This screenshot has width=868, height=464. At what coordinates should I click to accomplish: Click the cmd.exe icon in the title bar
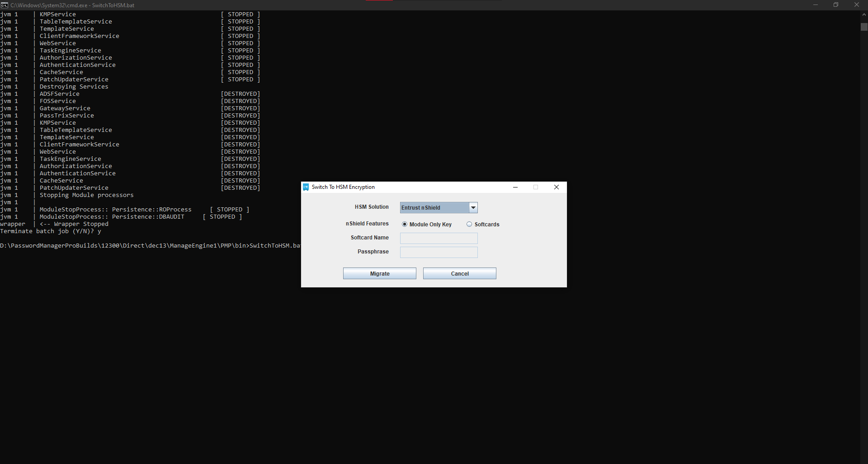click(5, 5)
